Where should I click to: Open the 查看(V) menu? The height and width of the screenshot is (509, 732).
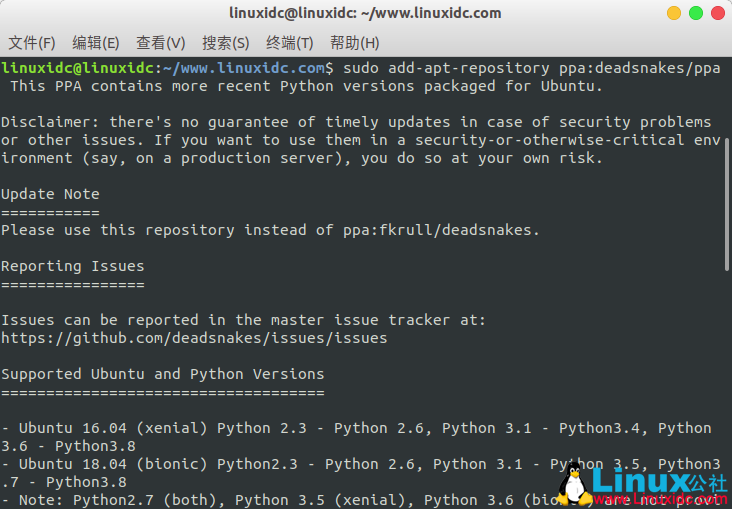click(x=160, y=43)
